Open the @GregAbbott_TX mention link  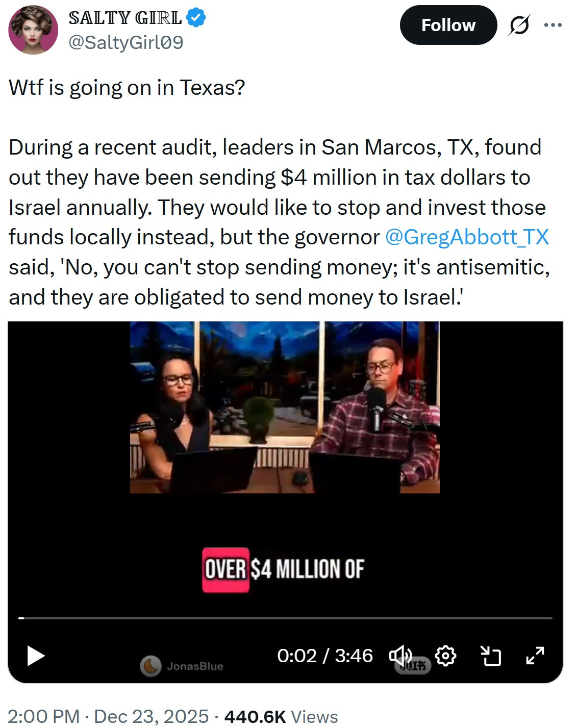point(467,237)
